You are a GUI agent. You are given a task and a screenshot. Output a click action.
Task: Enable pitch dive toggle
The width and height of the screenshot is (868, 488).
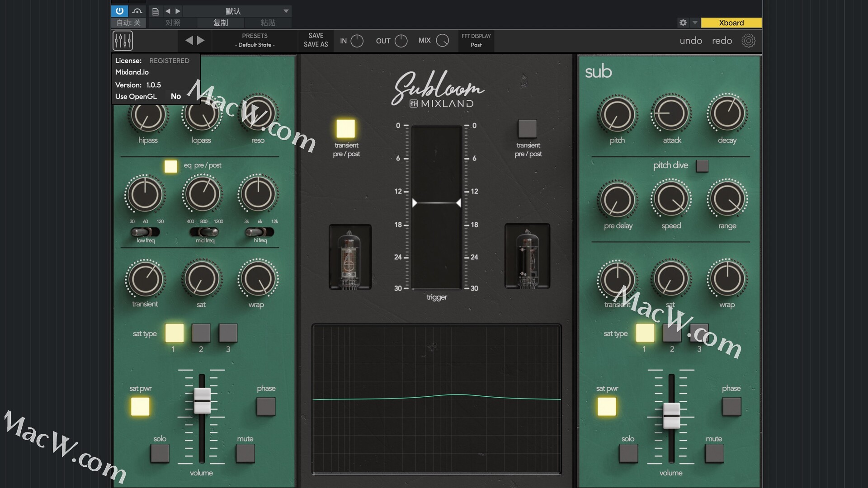(x=702, y=166)
